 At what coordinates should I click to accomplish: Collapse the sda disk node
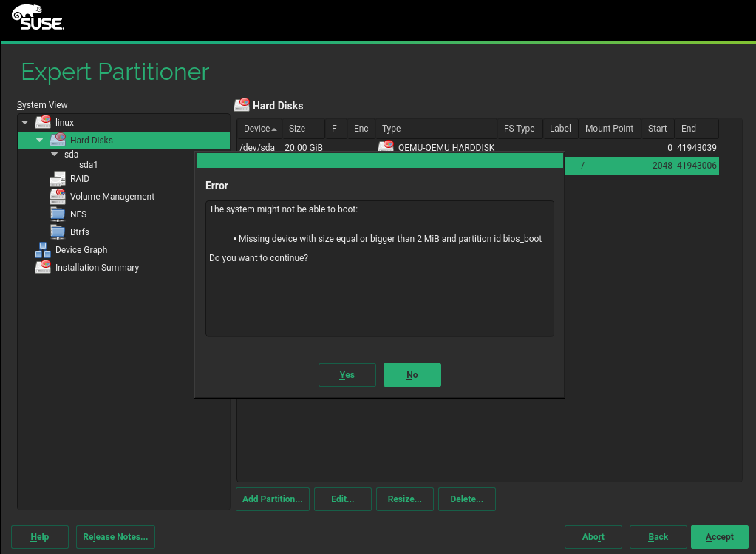[x=54, y=155]
